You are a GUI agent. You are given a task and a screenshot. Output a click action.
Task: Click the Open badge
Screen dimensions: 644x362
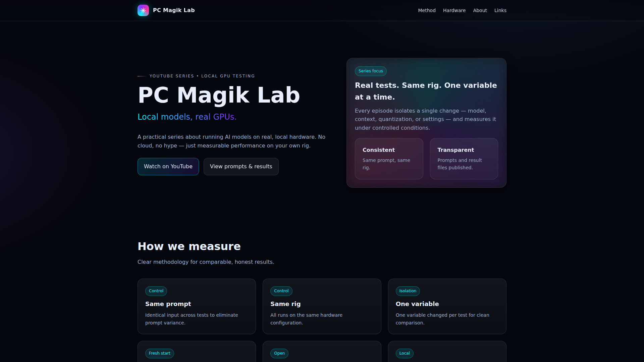279,353
